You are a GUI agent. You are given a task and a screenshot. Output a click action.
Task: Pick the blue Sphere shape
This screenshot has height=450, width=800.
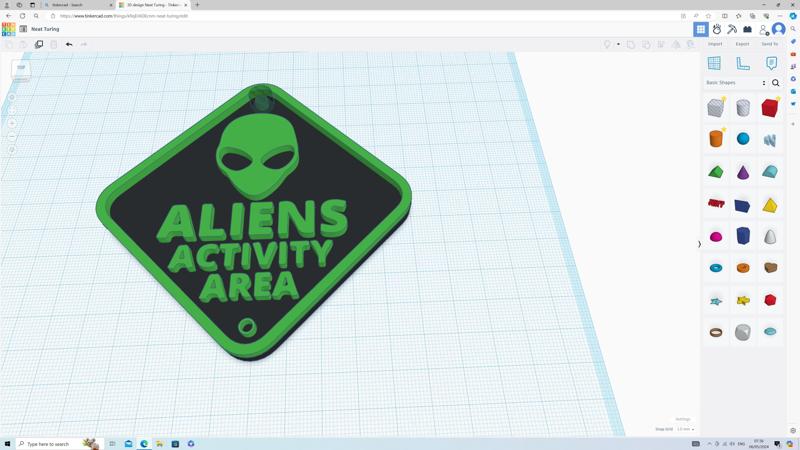pos(743,138)
